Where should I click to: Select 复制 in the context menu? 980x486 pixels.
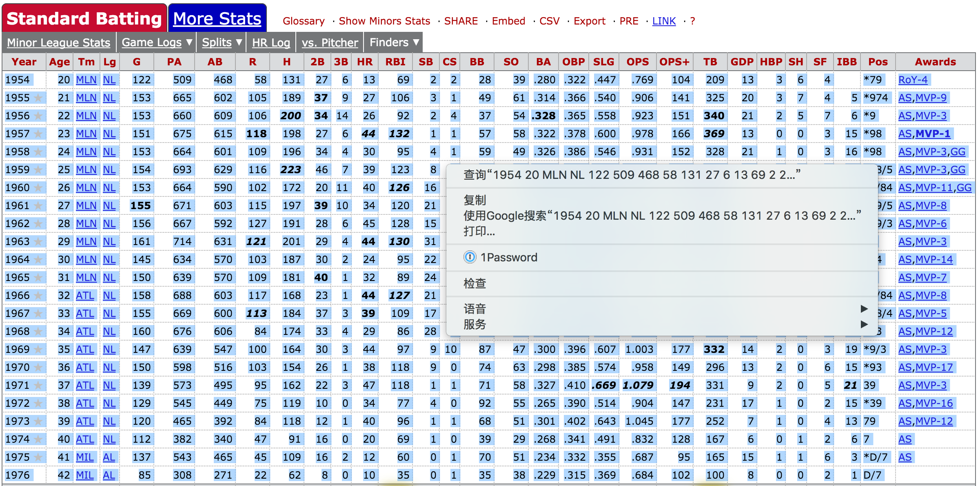pos(474,200)
